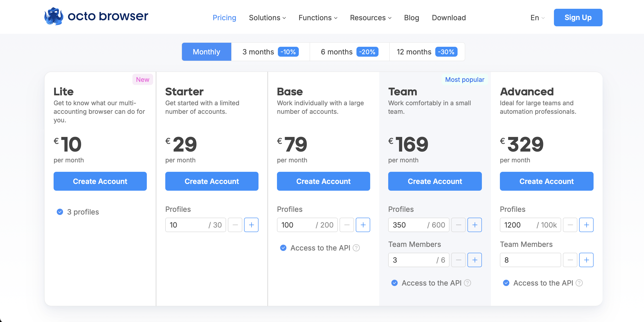Click the Sign Up button

pos(578,18)
